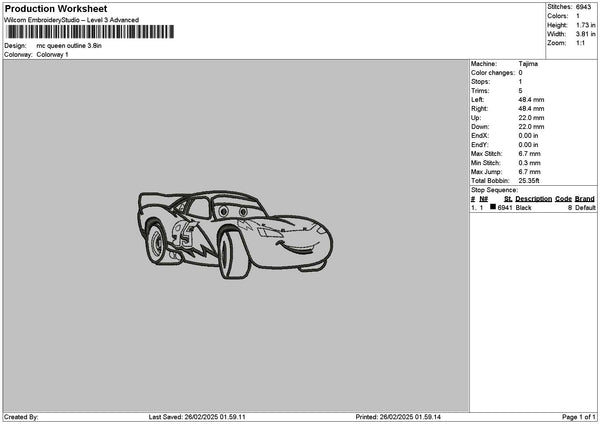This screenshot has width=600, height=424.
Task: Click the Colors count value 1
Action: pos(578,16)
